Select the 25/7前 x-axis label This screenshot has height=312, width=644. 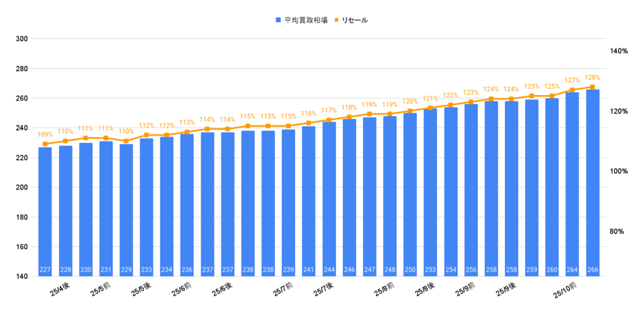283,291
